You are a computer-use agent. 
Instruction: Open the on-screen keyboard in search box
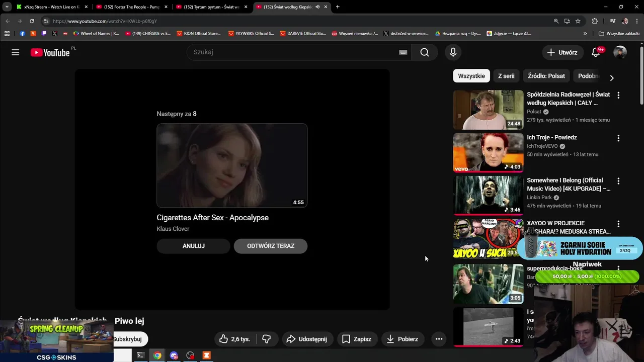click(x=403, y=52)
